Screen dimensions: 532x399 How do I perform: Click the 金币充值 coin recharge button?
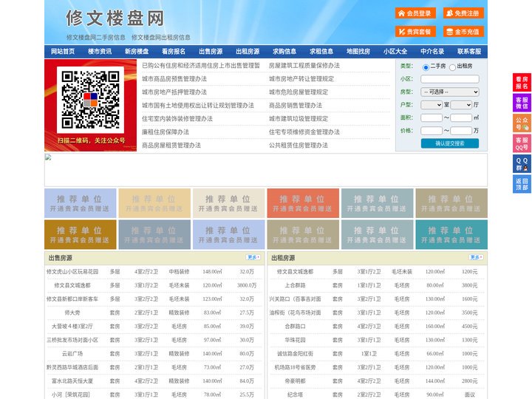(463, 32)
